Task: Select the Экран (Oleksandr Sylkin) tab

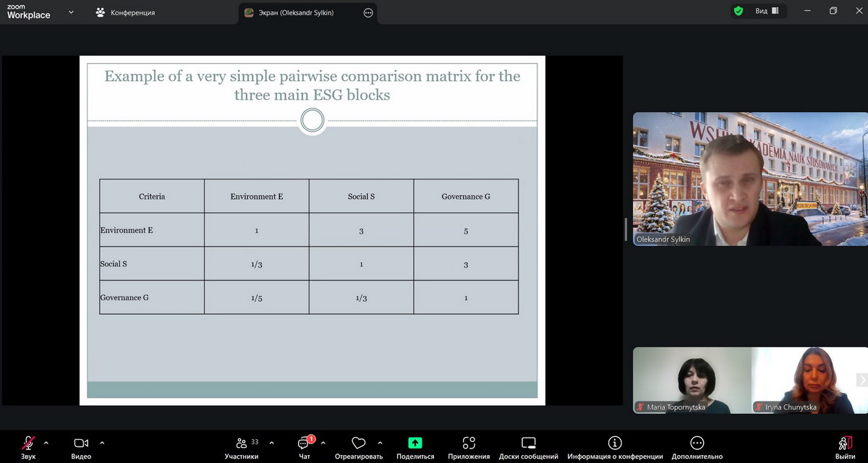Action: (x=297, y=12)
